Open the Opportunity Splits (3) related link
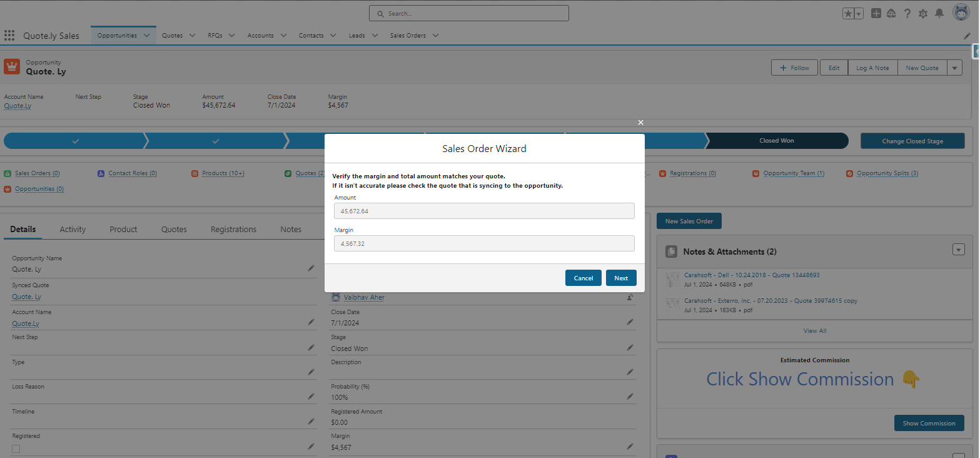The height and width of the screenshot is (458, 980). tap(887, 173)
